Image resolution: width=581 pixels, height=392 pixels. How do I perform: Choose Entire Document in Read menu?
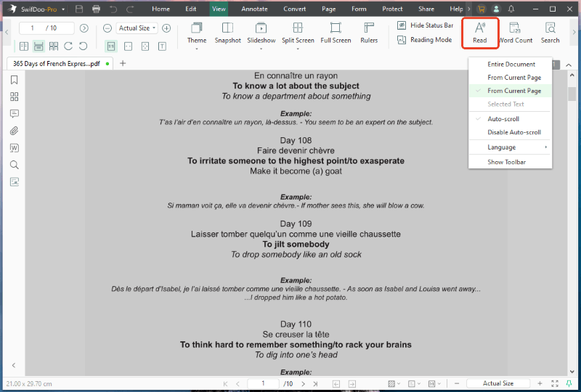pyautogui.click(x=511, y=64)
